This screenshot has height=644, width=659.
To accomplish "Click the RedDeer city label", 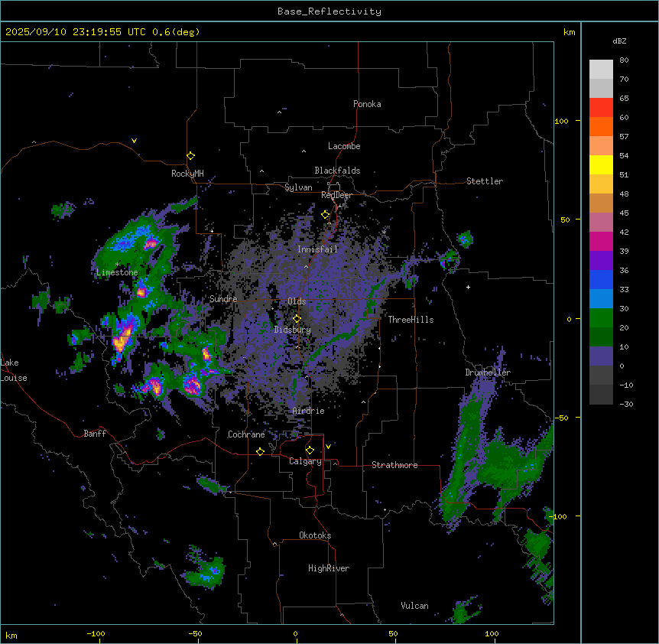I will [336, 195].
